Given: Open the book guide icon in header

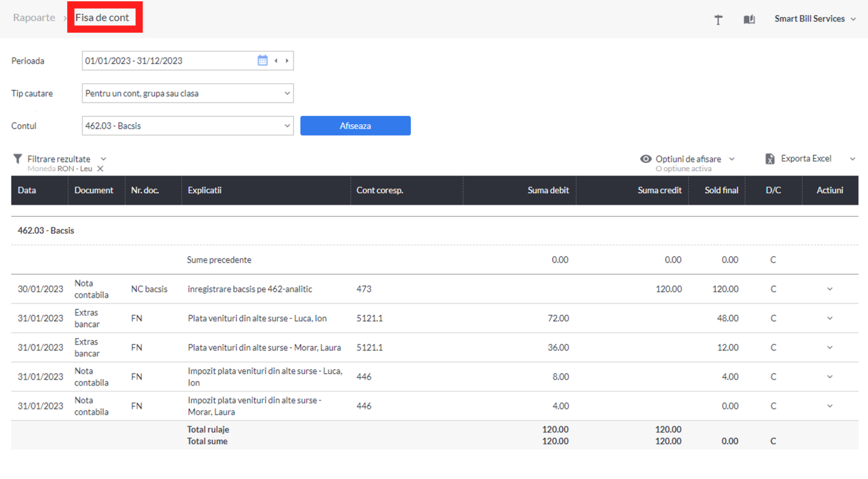Looking at the screenshot, I should coord(749,20).
